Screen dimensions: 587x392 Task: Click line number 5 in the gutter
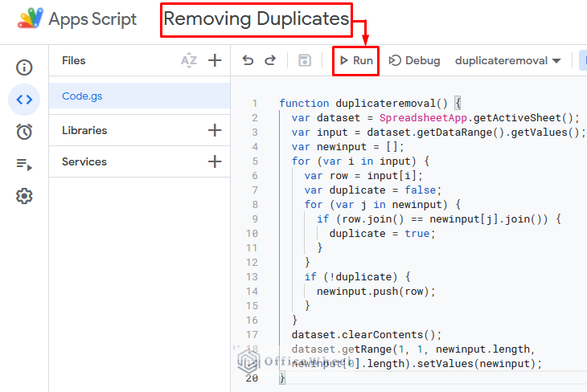pos(255,161)
